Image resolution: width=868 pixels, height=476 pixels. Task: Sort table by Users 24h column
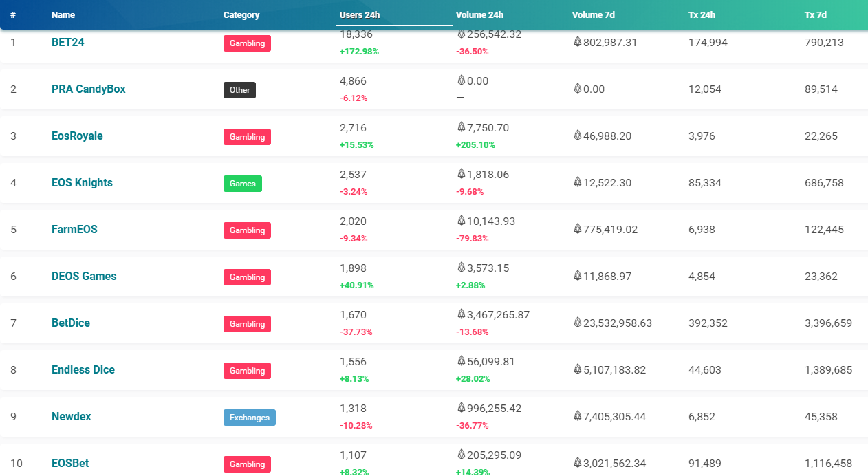click(360, 14)
